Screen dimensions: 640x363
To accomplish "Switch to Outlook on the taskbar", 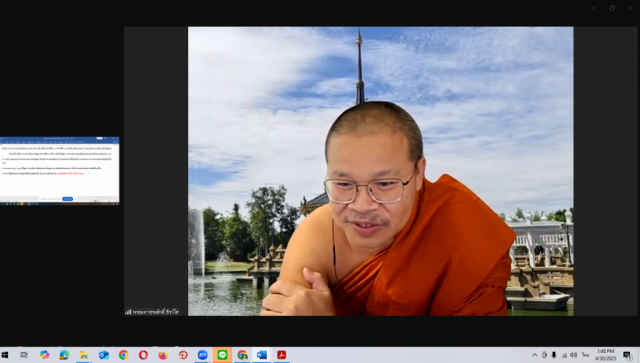I will click(x=104, y=355).
